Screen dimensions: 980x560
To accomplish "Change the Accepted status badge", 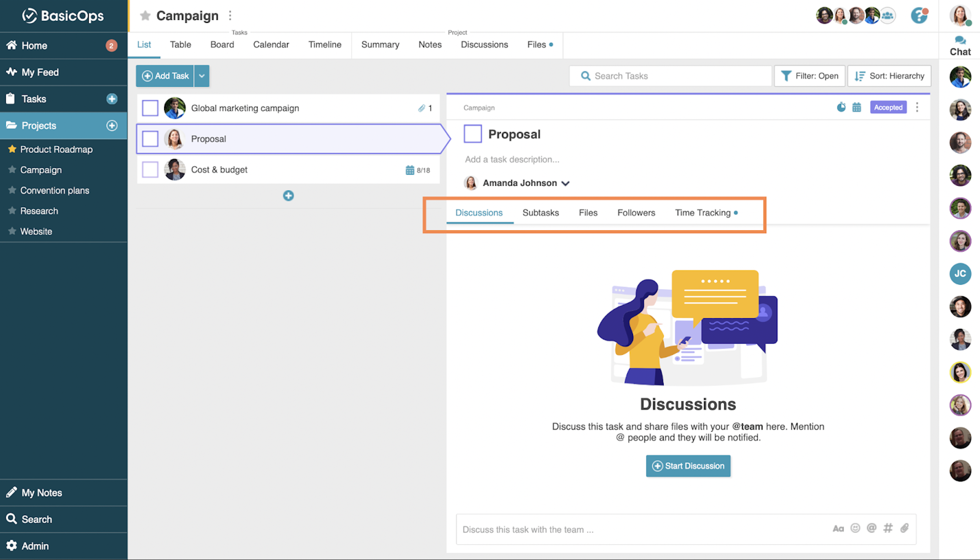I will coord(888,107).
